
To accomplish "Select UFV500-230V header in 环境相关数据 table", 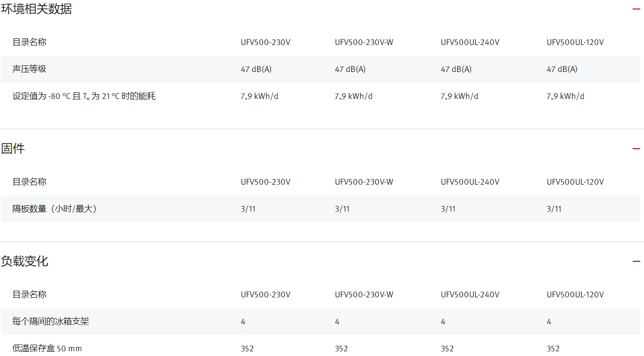I will coord(265,42).
